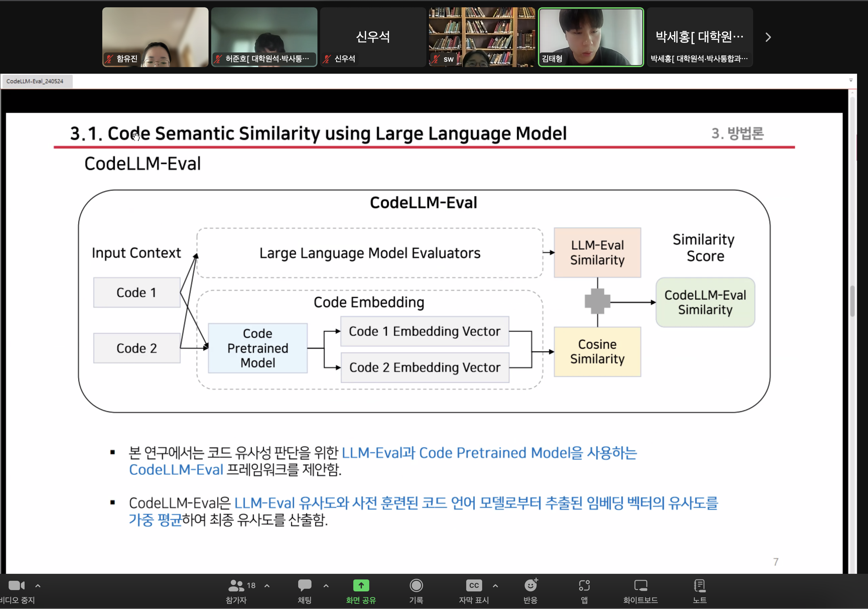This screenshot has width=868, height=609.
Task: Expand chat options chevron
Action: point(326,585)
